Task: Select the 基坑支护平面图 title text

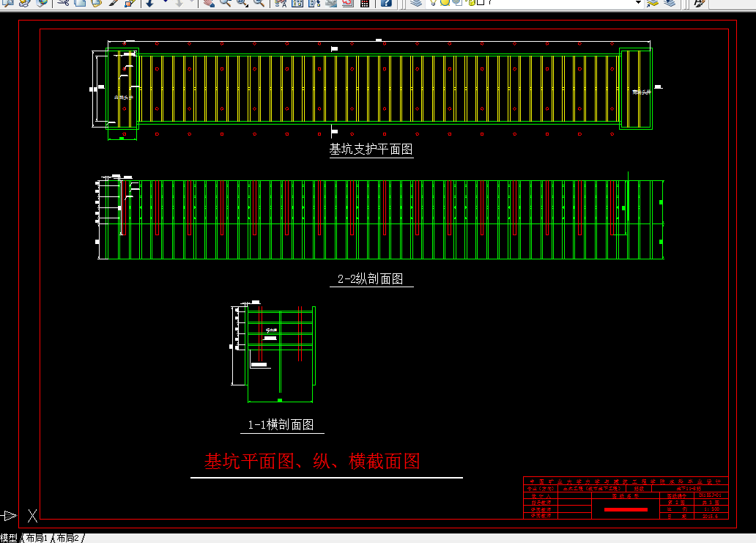Action: (x=371, y=149)
